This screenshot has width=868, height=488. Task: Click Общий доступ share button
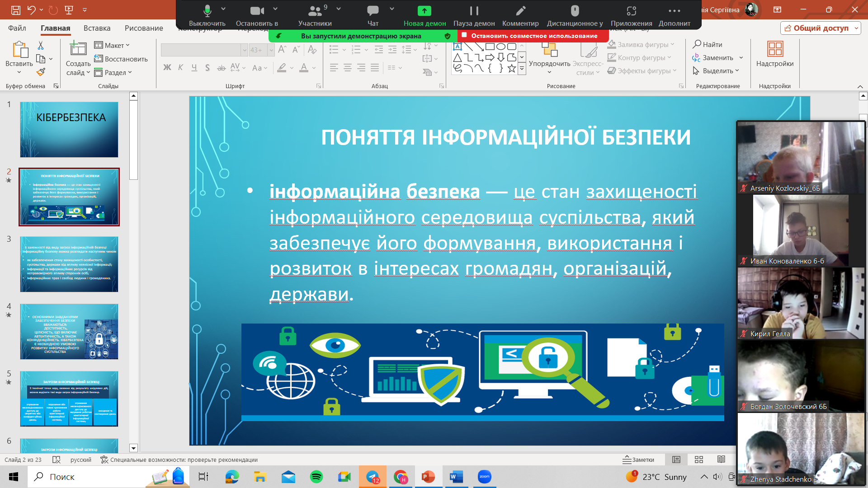820,28
